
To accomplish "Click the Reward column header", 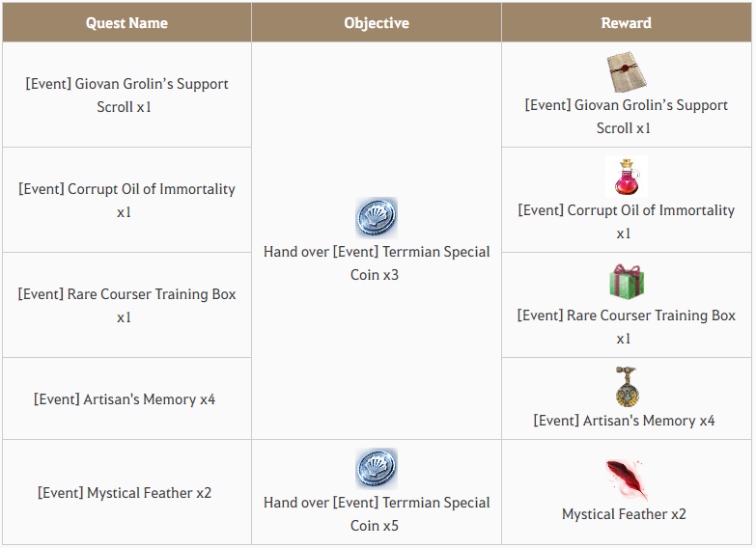I will (x=627, y=22).
